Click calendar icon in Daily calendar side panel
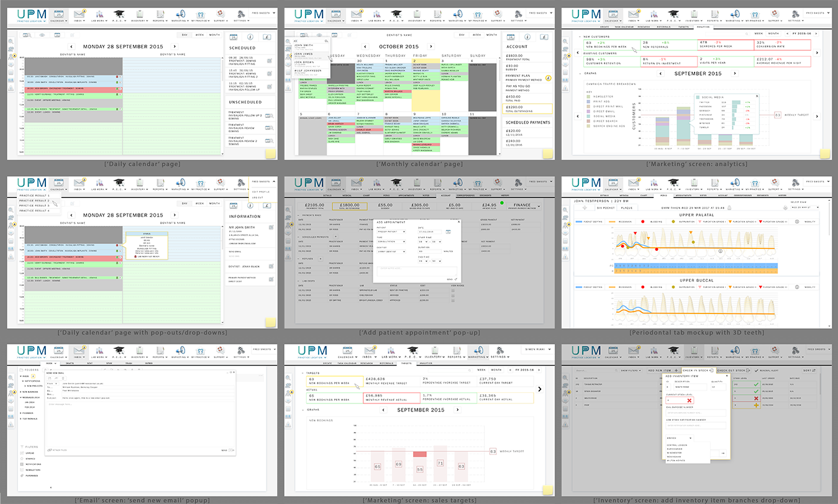This screenshot has height=504, width=838. point(234,37)
